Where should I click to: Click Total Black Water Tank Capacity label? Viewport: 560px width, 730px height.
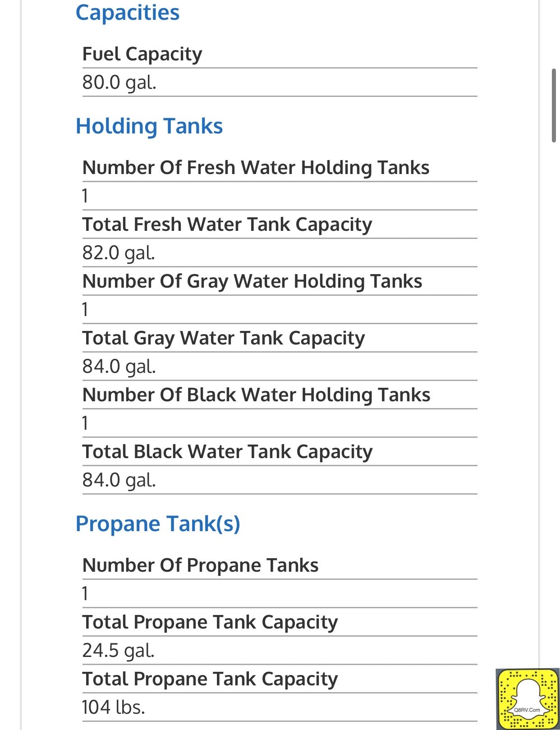tap(227, 452)
